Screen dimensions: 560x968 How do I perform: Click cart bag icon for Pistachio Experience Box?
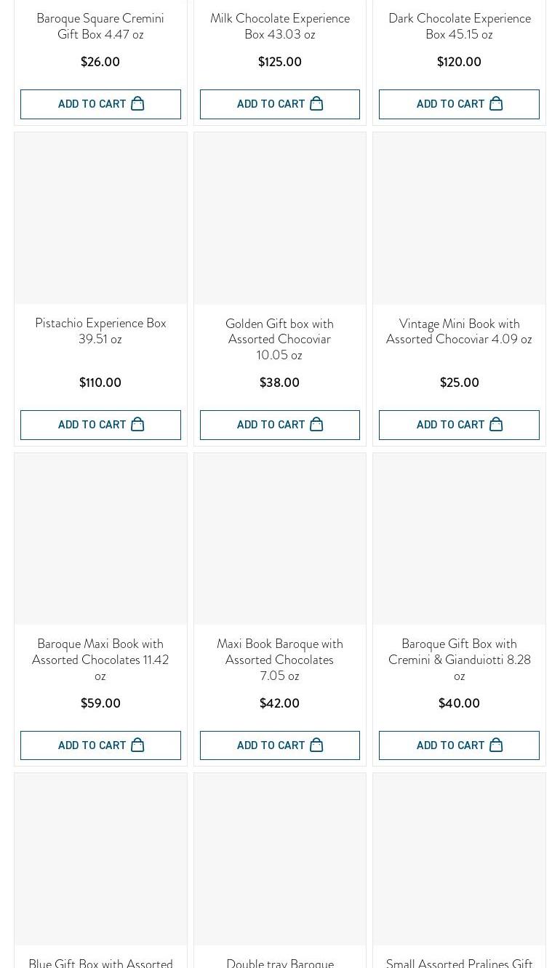pyautogui.click(x=137, y=425)
